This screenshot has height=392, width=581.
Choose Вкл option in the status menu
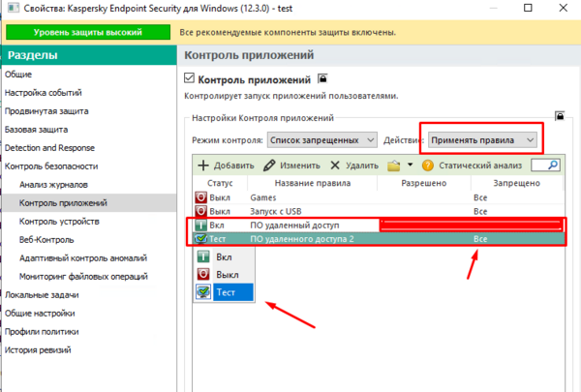click(224, 256)
